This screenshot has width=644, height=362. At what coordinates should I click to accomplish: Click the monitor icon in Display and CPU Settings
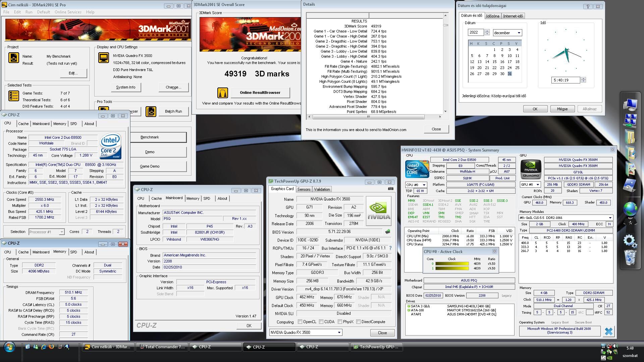coord(103,58)
